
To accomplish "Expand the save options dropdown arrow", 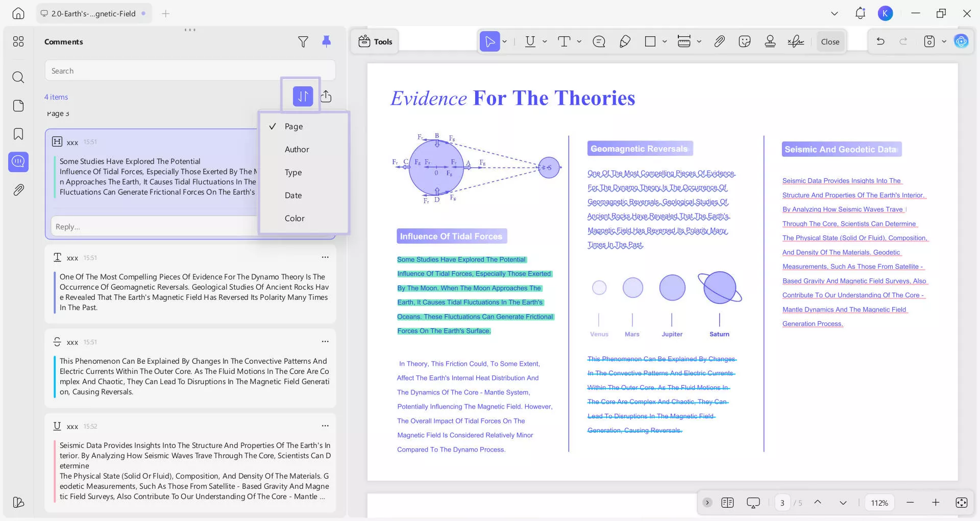I will coord(944,41).
